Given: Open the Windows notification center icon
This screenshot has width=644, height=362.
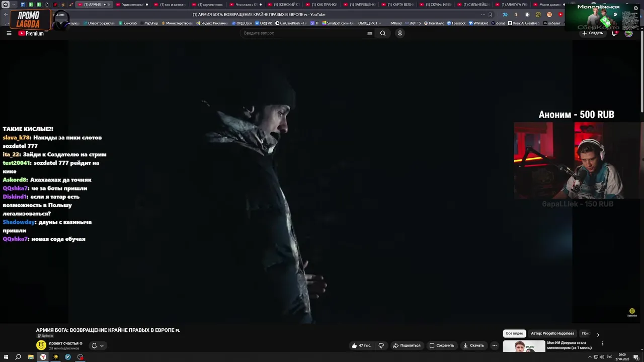Looking at the screenshot, I should (636, 357).
